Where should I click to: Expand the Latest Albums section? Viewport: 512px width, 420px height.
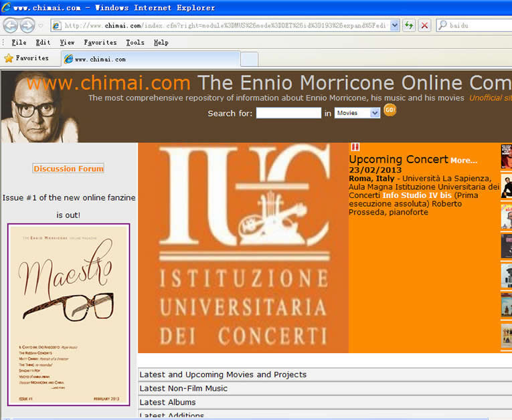click(x=325, y=402)
